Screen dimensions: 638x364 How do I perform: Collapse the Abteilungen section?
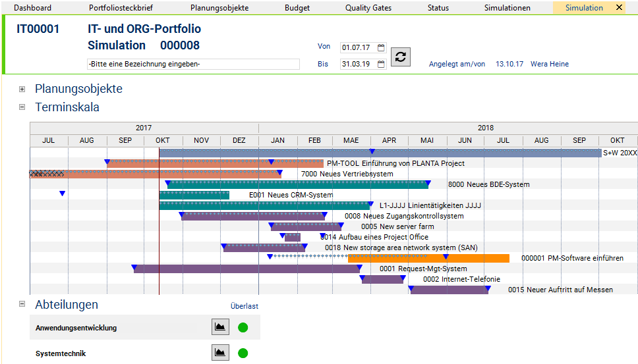click(x=22, y=304)
